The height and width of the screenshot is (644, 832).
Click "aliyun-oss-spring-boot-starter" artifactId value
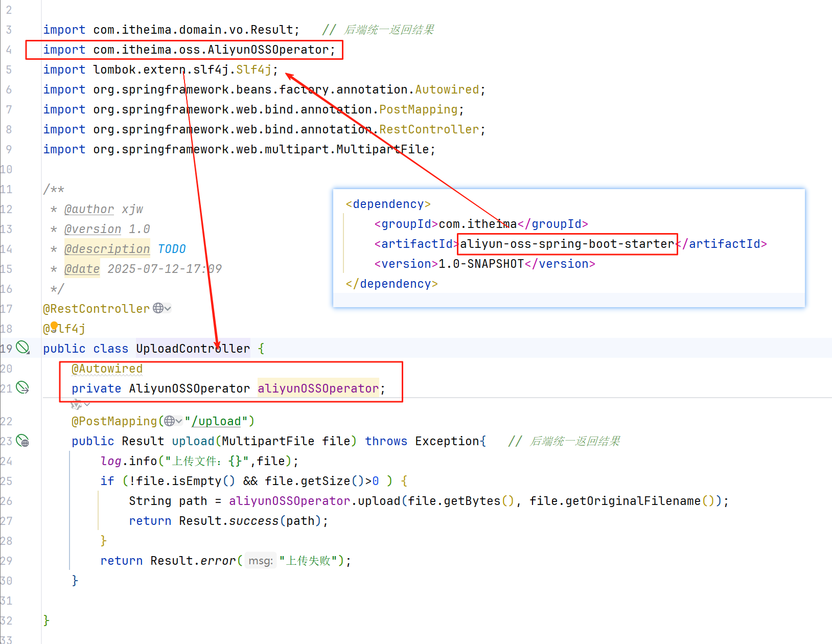coord(567,244)
